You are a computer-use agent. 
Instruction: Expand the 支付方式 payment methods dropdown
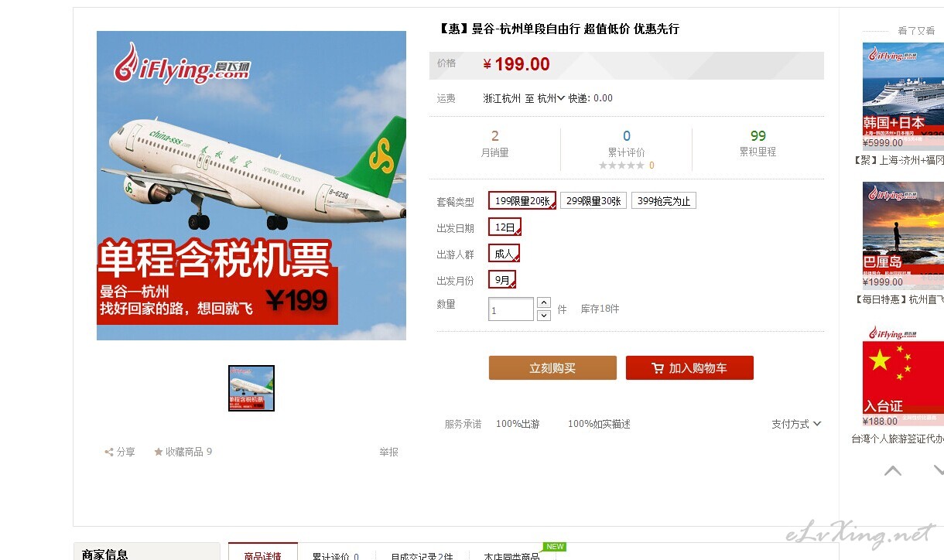click(x=796, y=424)
